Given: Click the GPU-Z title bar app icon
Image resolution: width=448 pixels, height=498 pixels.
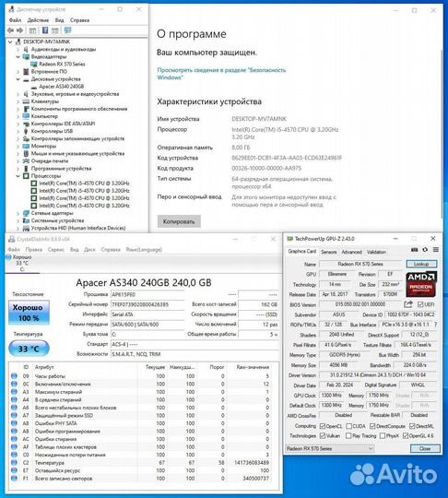Looking at the screenshot, I should click(289, 239).
